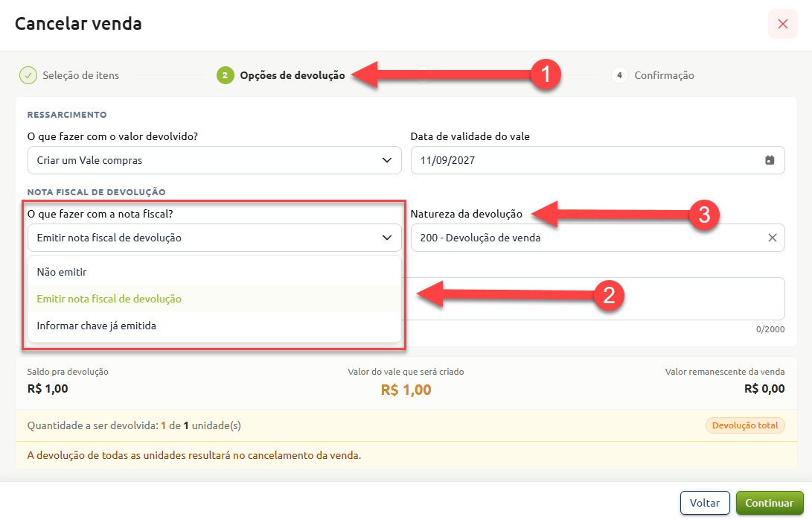Click the step 2 circle icon

pos(225,75)
